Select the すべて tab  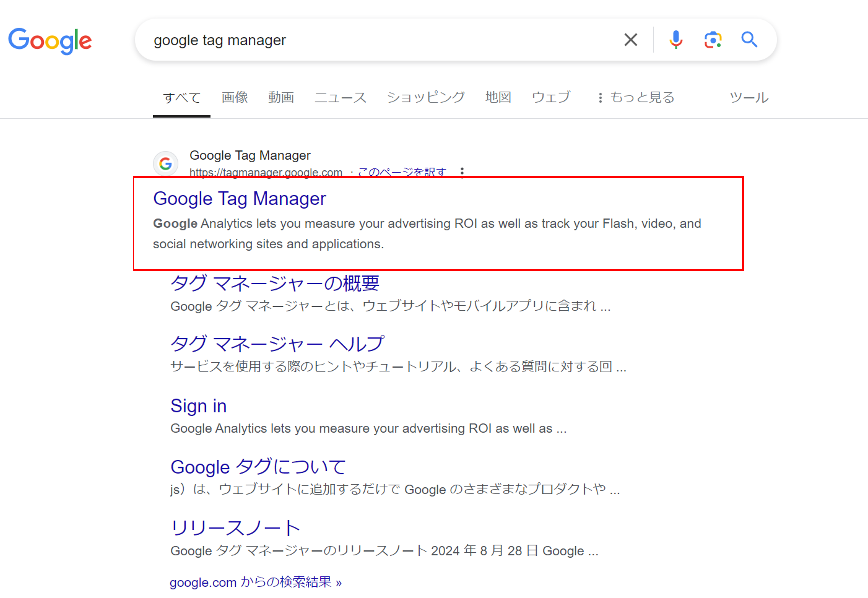click(182, 98)
